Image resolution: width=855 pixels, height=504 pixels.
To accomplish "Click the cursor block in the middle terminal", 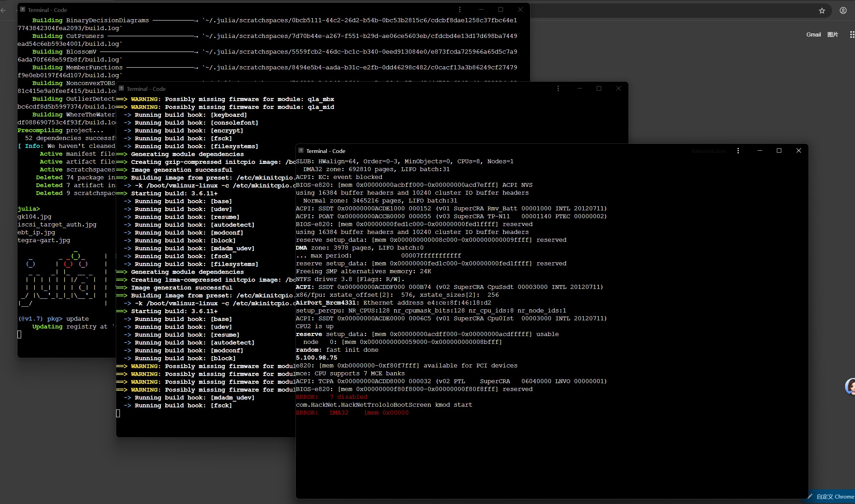I will pos(118,413).
